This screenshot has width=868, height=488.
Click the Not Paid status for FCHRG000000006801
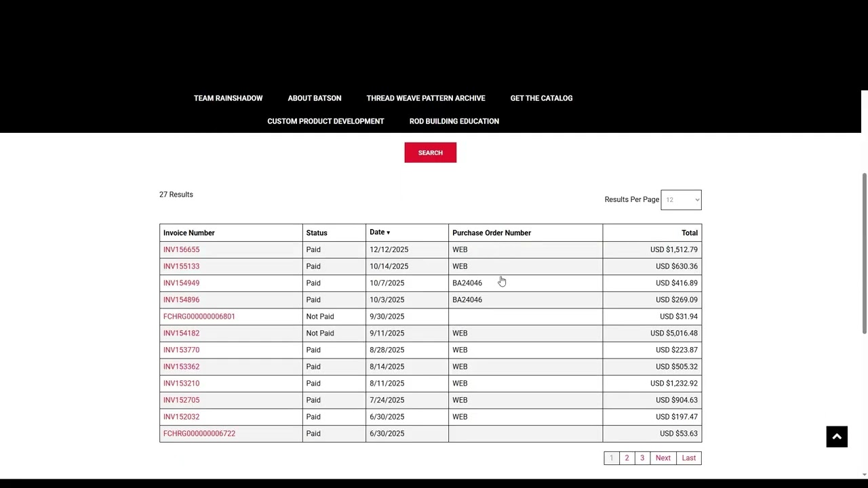point(320,317)
